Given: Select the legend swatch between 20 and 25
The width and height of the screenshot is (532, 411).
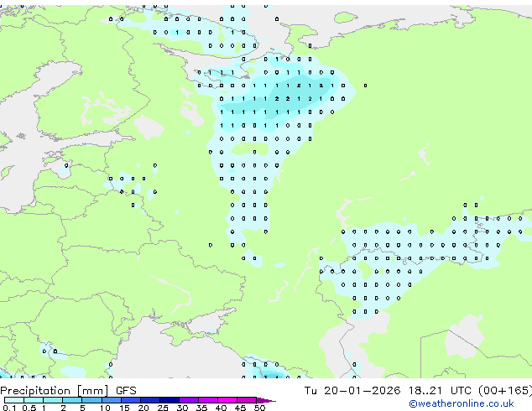Looking at the screenshot, I should [150, 400].
